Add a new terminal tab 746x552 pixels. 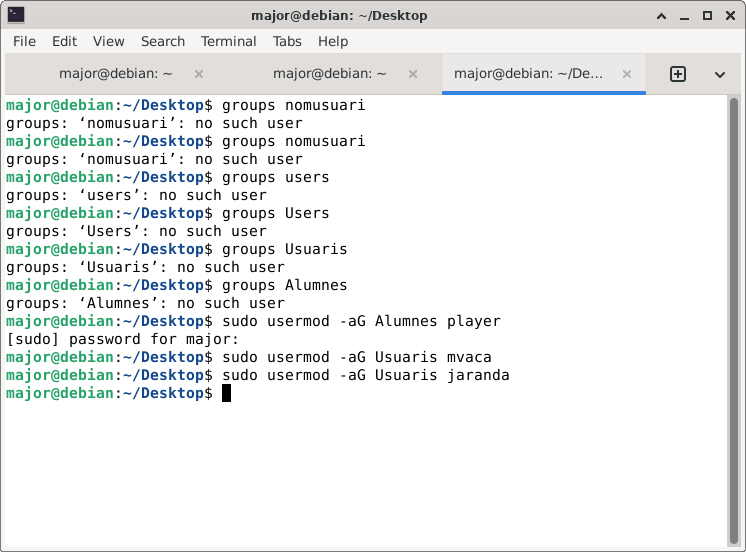pos(678,74)
